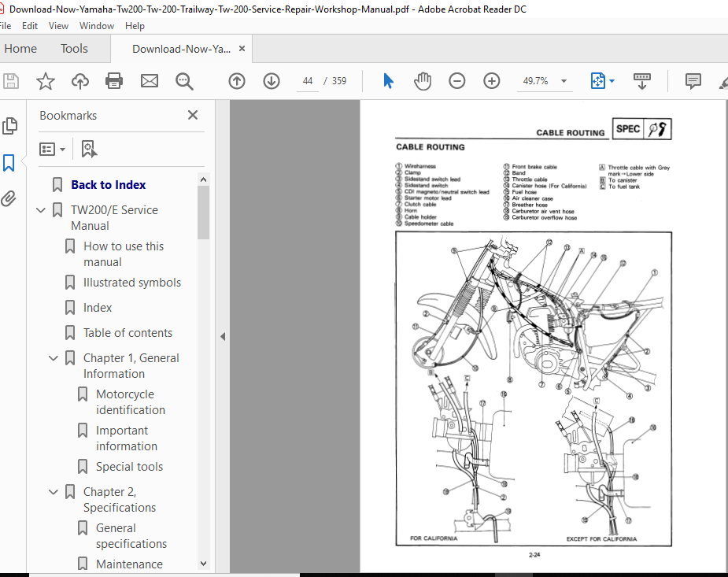Open find text magnifier tool

pyautogui.click(x=184, y=81)
